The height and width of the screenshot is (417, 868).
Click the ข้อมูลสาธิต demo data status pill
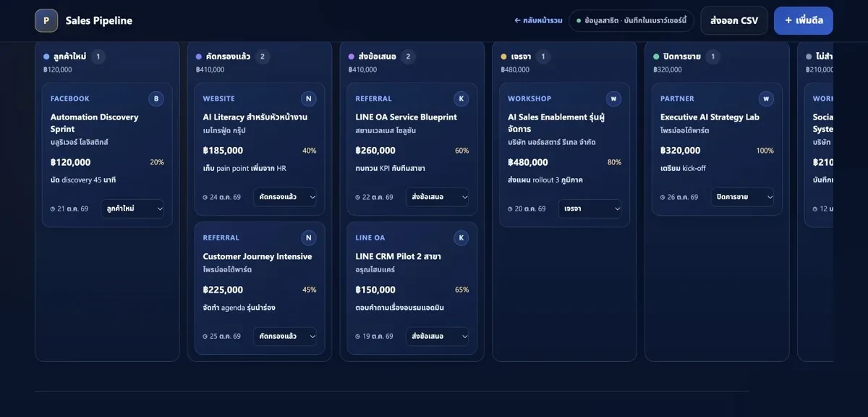(x=631, y=20)
